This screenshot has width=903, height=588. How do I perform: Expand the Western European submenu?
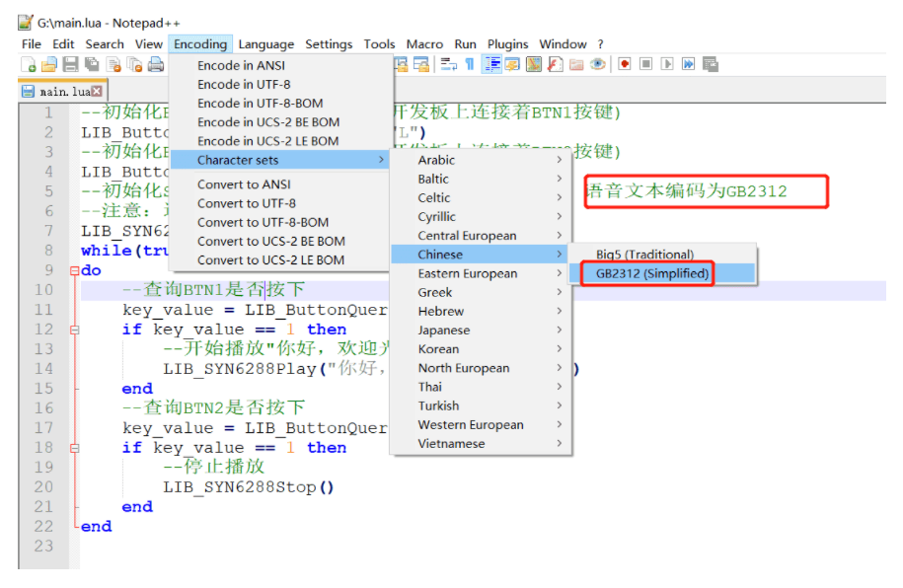(x=481, y=425)
